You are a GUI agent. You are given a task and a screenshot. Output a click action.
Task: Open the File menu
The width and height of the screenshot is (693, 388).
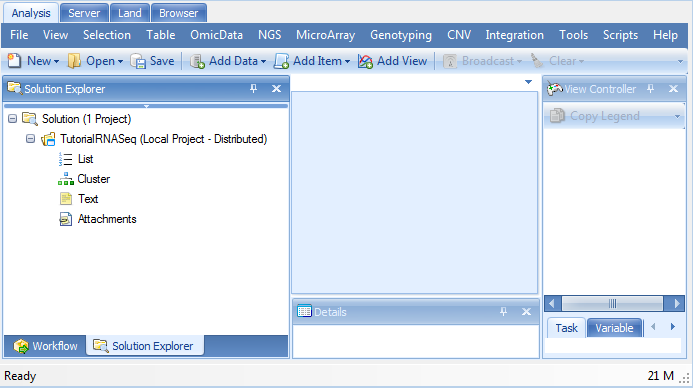pos(19,35)
